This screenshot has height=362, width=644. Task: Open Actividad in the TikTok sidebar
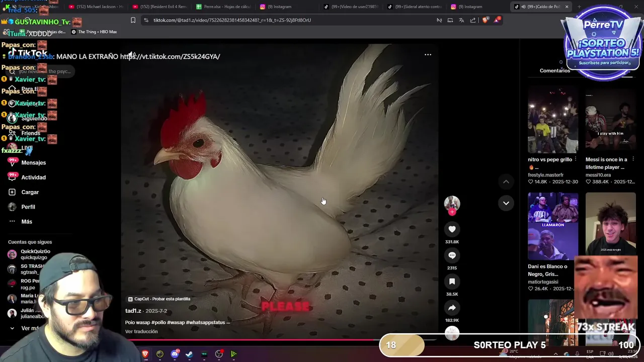28,177
